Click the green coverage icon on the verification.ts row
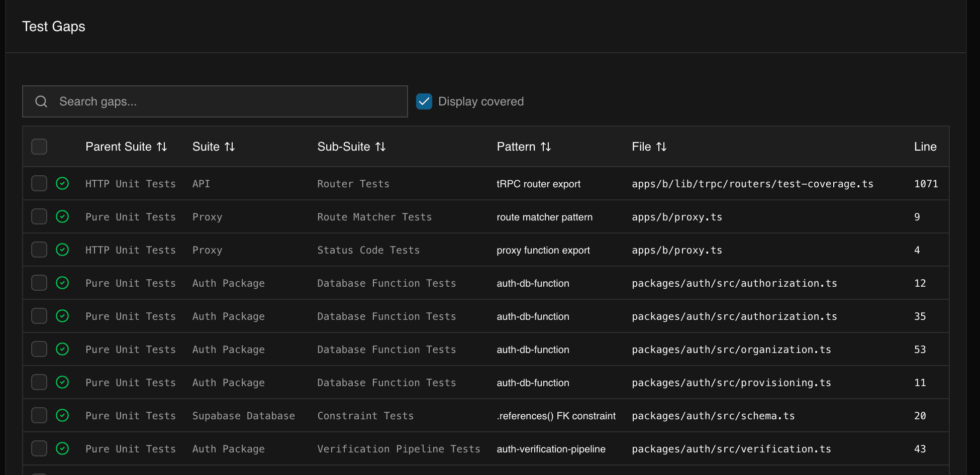980x475 pixels. (x=62, y=448)
